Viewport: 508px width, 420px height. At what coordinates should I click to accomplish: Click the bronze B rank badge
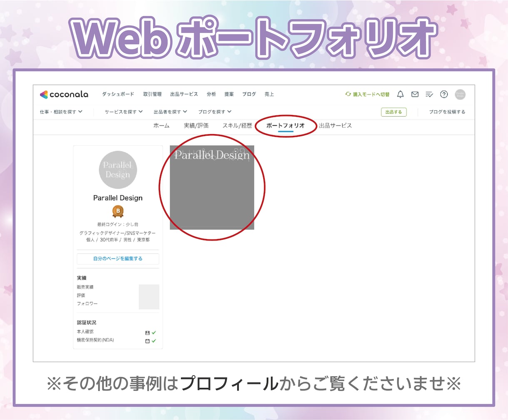(118, 211)
